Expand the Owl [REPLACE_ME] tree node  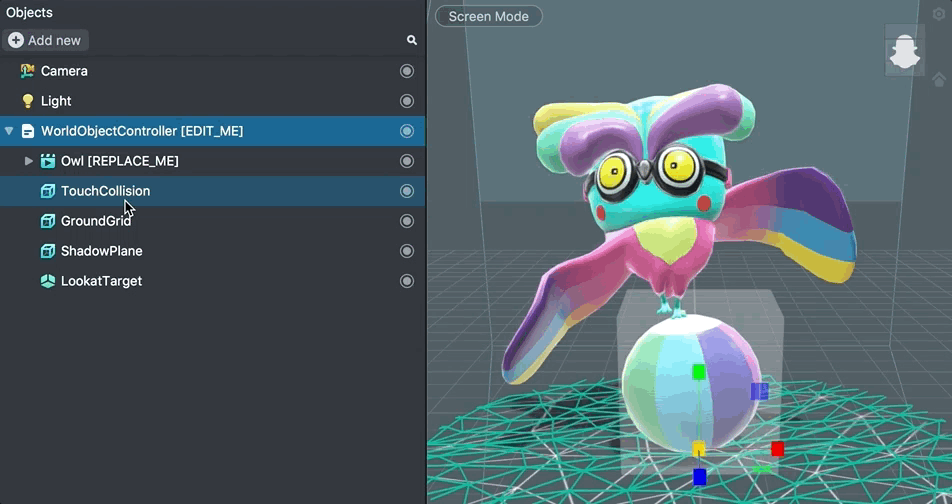[x=29, y=161]
